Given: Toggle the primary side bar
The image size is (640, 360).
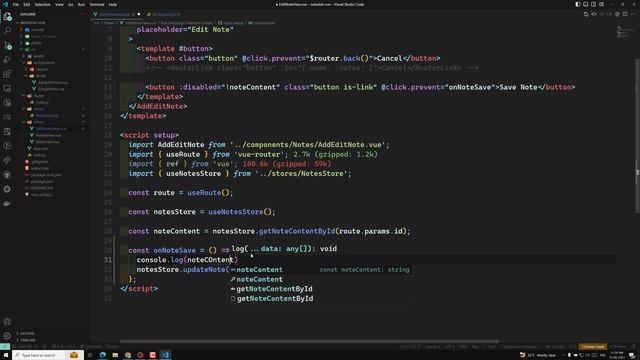Looking at the screenshot, I should point(578,4).
